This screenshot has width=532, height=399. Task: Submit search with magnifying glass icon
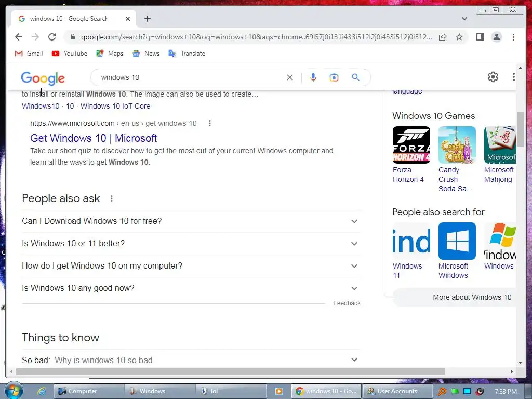355,77
